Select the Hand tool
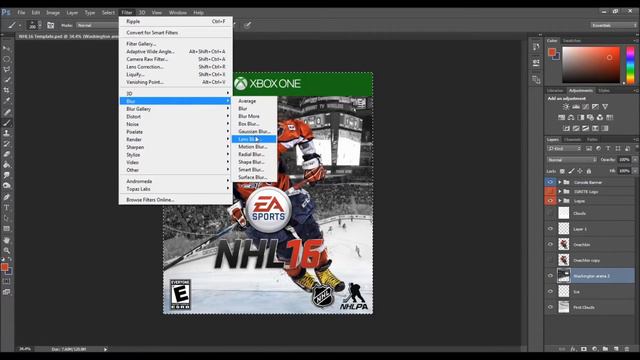The image size is (640, 360). tap(7, 240)
